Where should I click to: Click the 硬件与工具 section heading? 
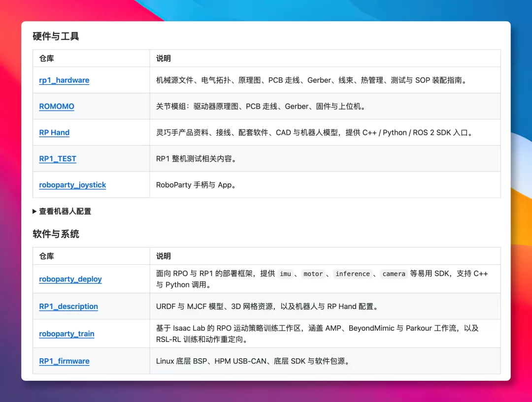pos(56,36)
